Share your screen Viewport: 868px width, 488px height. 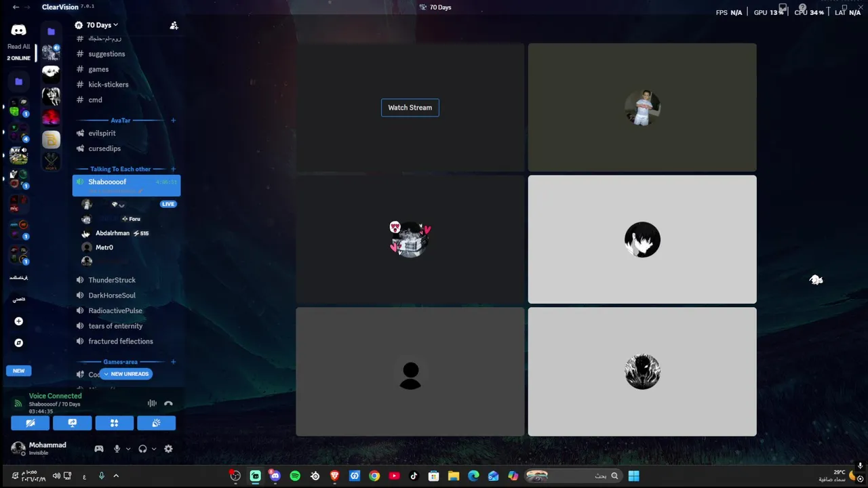pyautogui.click(x=73, y=423)
